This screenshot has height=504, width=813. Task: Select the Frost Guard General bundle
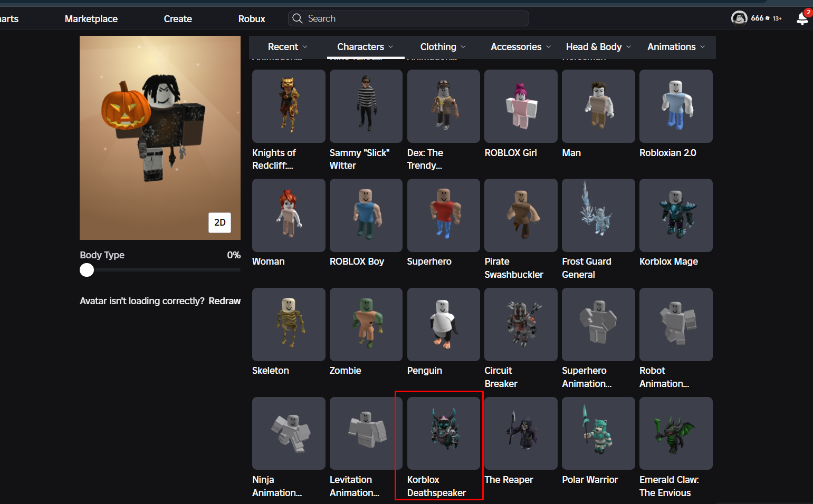coord(598,215)
